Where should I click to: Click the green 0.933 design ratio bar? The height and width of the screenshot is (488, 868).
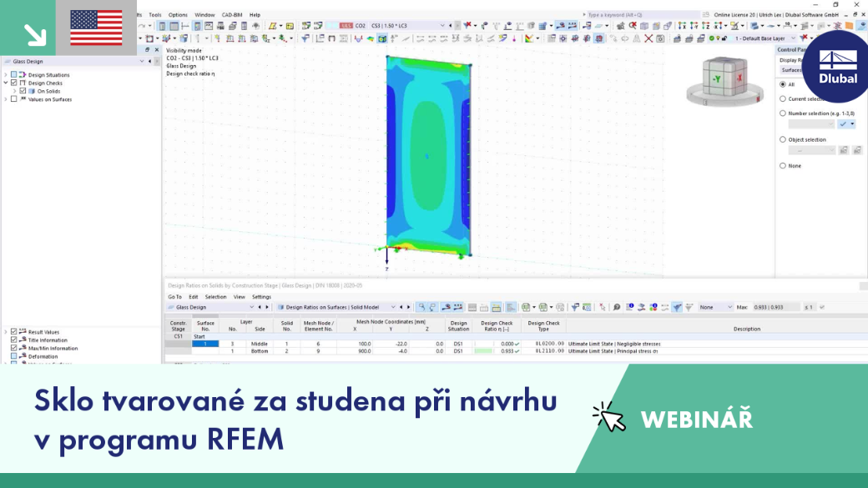point(483,351)
